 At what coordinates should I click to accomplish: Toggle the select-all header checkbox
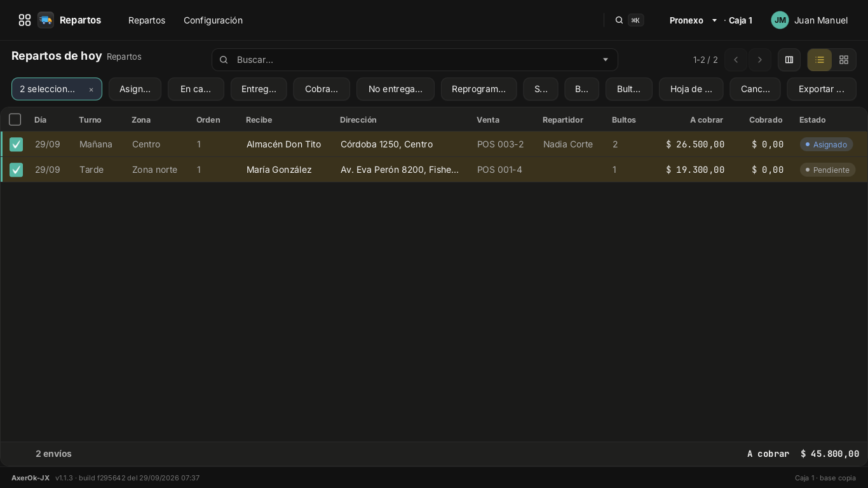pyautogui.click(x=15, y=119)
